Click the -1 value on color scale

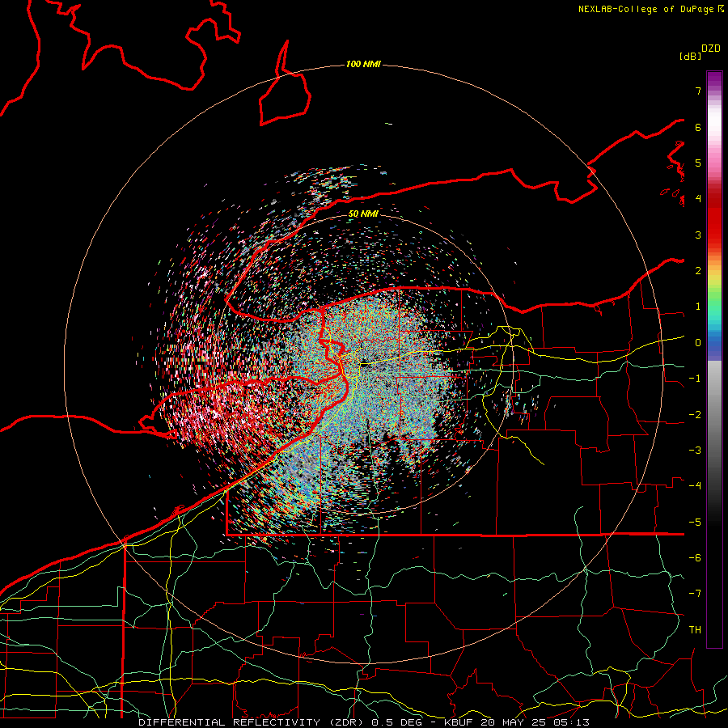point(695,379)
